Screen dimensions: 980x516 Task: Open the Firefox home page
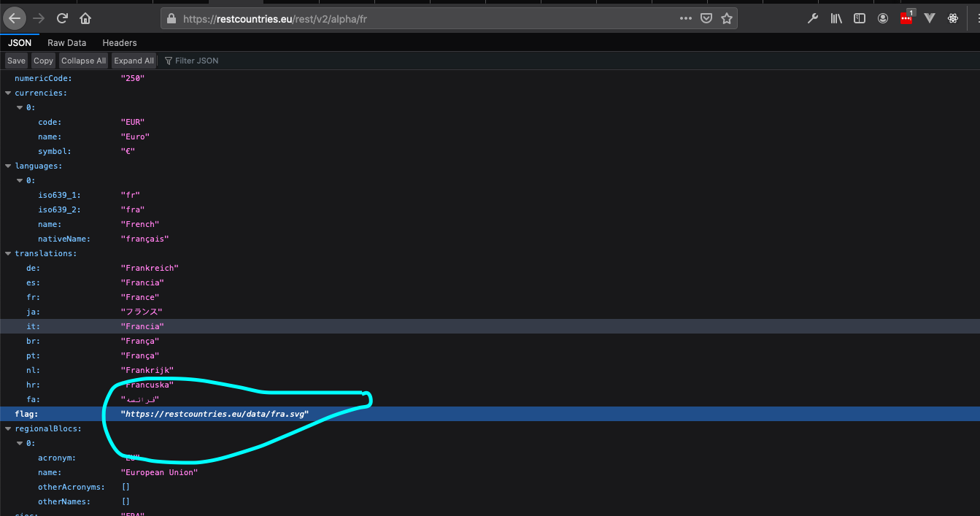click(85, 18)
